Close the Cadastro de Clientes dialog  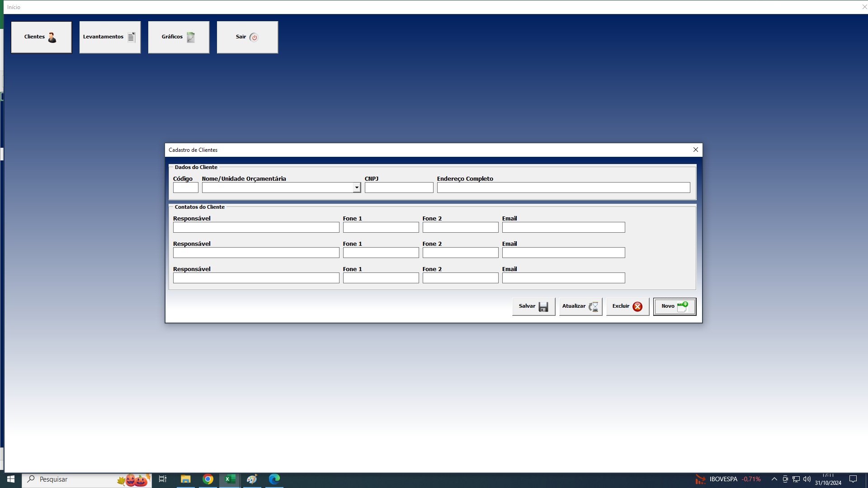point(695,150)
